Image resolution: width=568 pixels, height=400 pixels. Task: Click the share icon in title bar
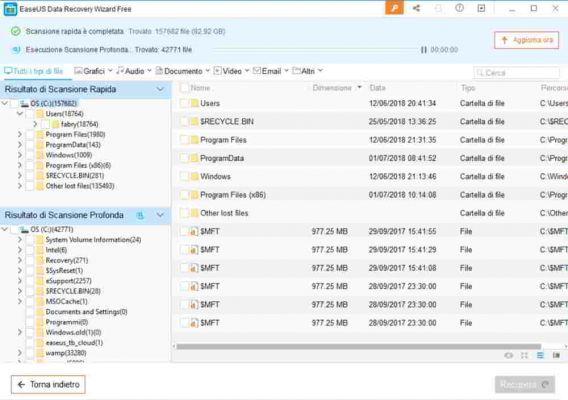click(416, 8)
